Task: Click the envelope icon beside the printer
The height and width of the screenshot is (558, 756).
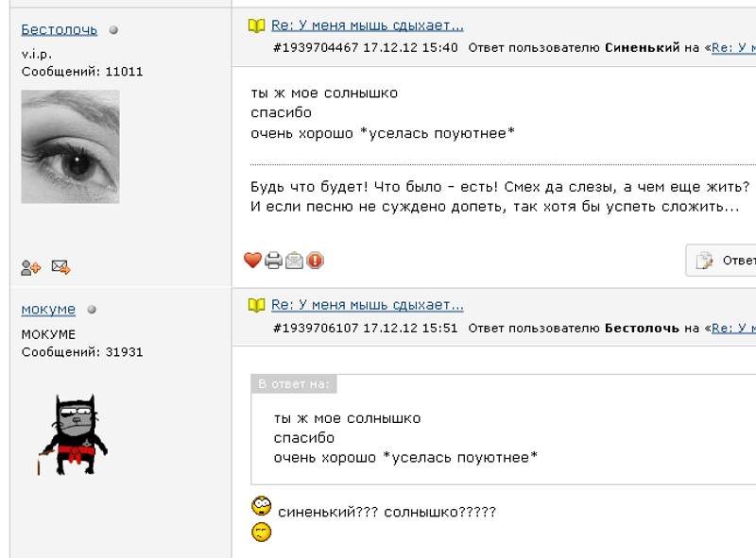Action: point(294,260)
